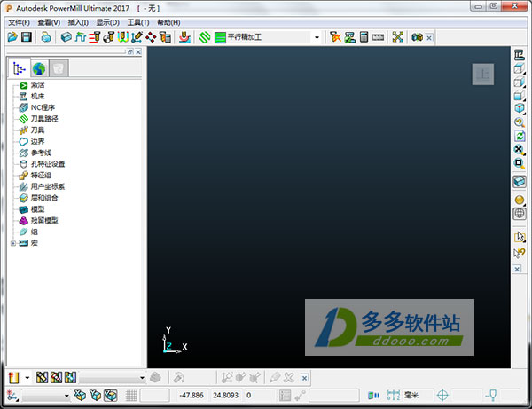Open the strategy dropdown showing 平行精加工

pos(317,37)
